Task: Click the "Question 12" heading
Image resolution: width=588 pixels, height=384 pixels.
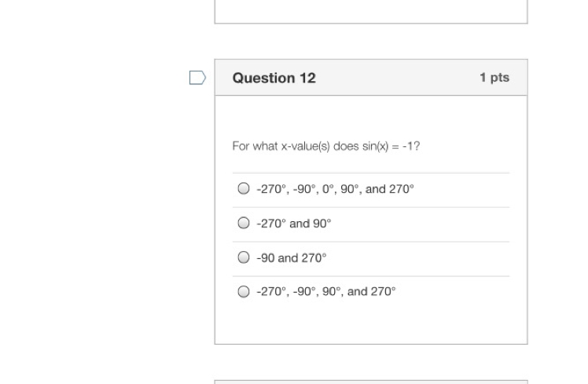Action: 274,78
